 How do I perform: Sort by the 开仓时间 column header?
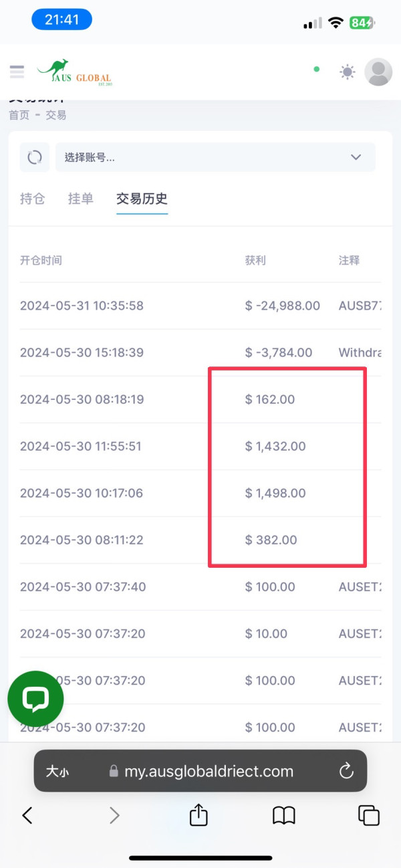pyautogui.click(x=41, y=260)
